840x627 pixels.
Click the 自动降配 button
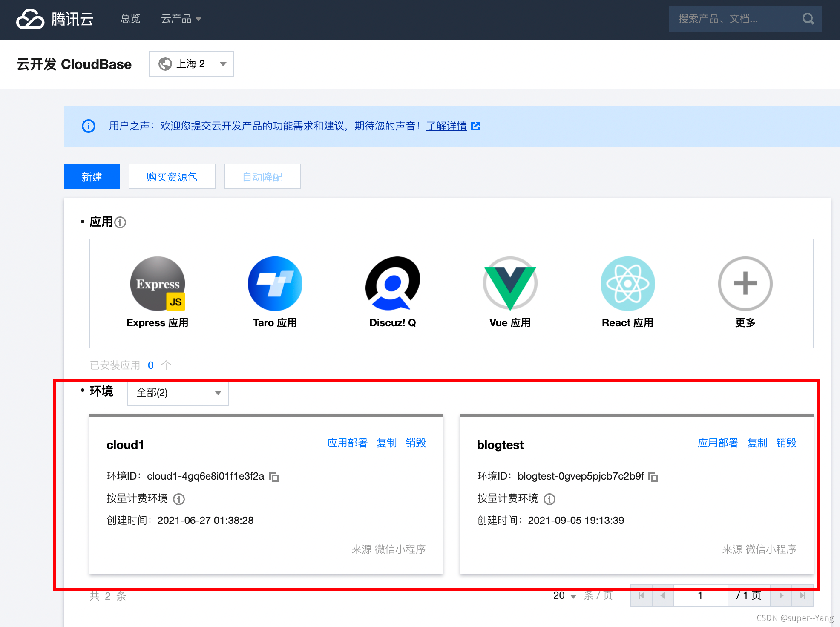coord(262,176)
